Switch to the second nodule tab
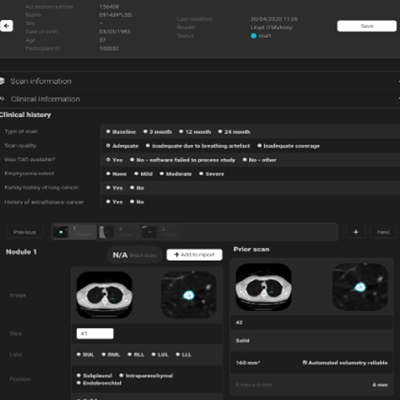The width and height of the screenshot is (400, 400). pyautogui.click(x=119, y=232)
